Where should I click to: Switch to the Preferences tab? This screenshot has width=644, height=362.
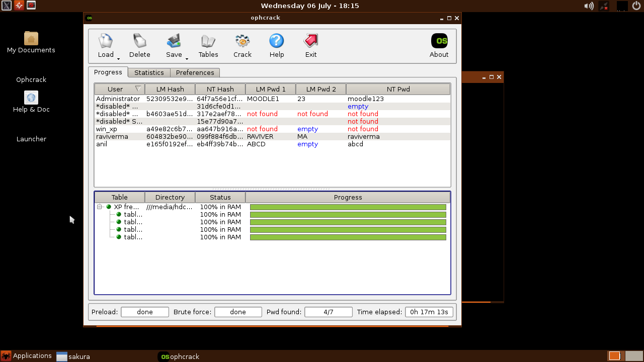pos(195,72)
